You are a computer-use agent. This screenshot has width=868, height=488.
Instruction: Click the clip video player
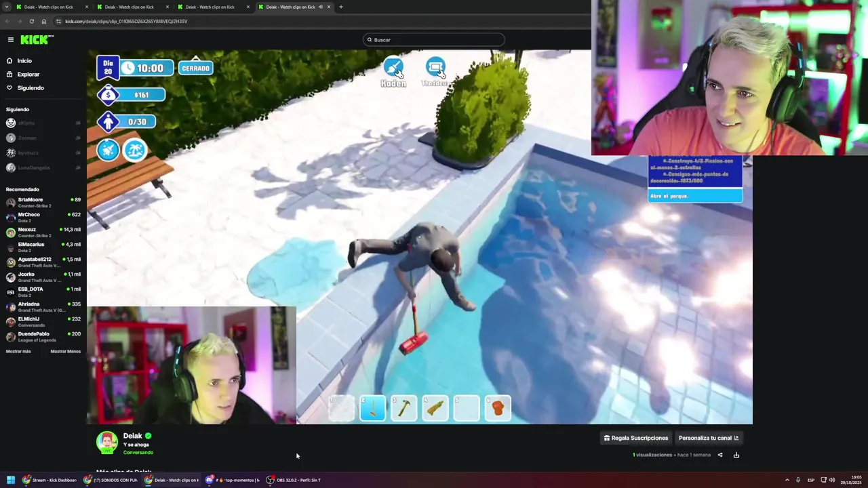point(420,237)
